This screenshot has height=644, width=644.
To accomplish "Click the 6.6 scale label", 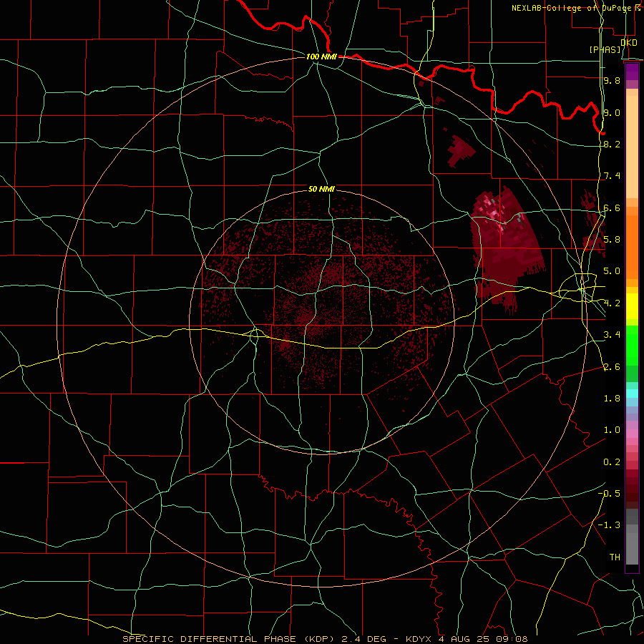I will click(612, 208).
